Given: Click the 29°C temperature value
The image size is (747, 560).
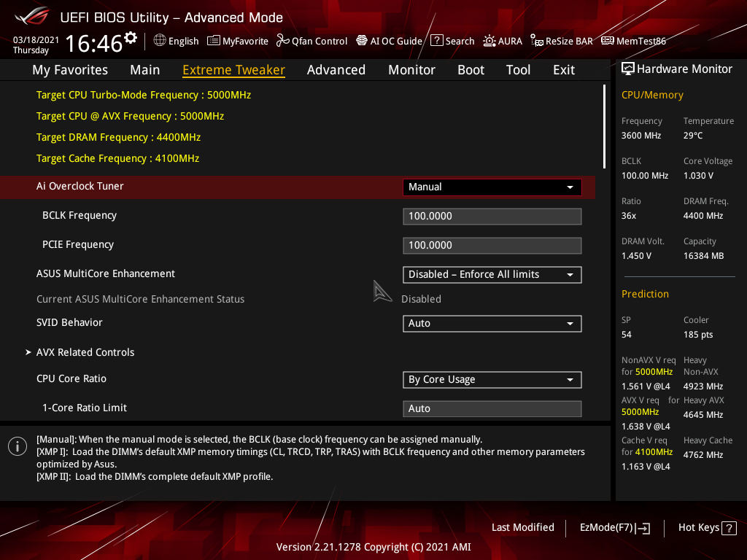Looking at the screenshot, I should (x=693, y=136).
